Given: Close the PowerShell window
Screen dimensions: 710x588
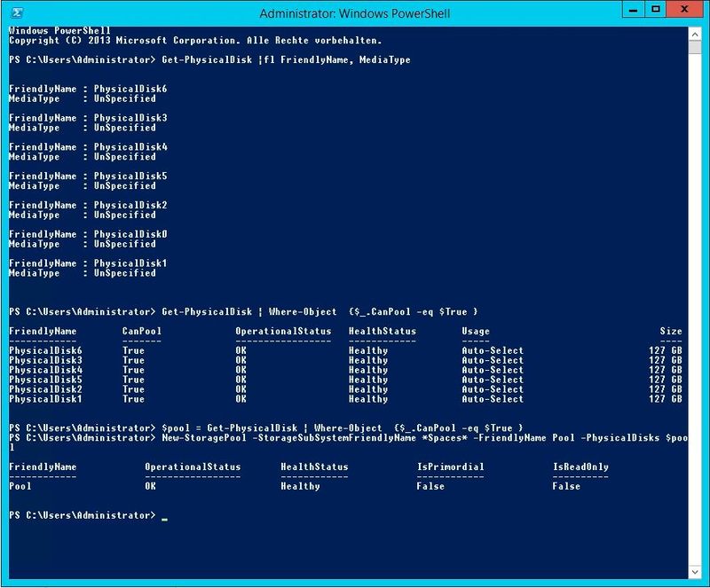Looking at the screenshot, I should [685, 10].
